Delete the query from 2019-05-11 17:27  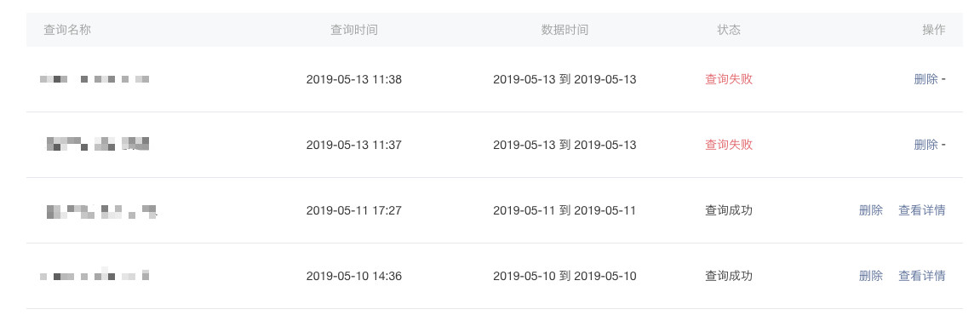(x=871, y=210)
